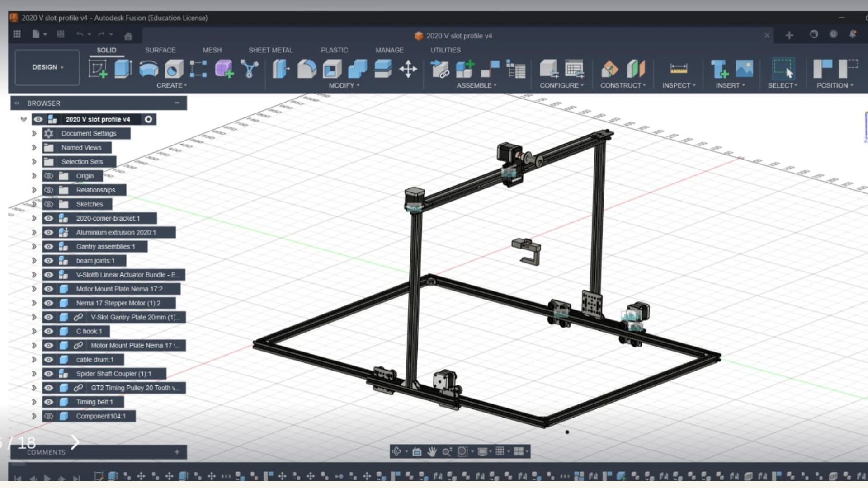Collapse the 2020 V slot profile v4 root
The height and width of the screenshot is (488, 868).
24,119
